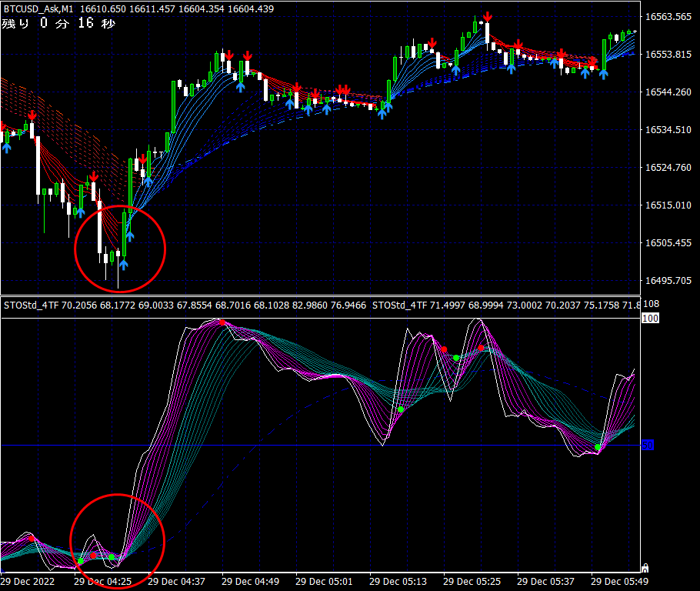Click the 29 Dec 2022 time axis label
The image size is (700, 591).
click(x=28, y=582)
